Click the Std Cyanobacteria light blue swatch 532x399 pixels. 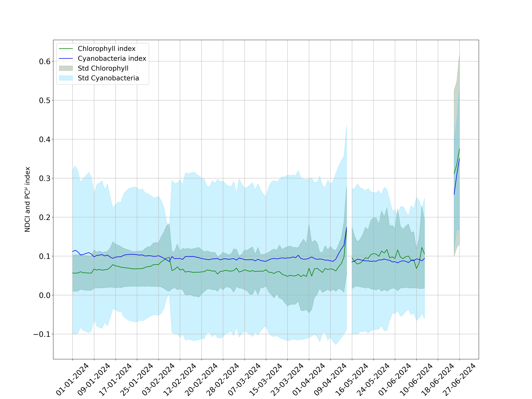pyautogui.click(x=66, y=78)
